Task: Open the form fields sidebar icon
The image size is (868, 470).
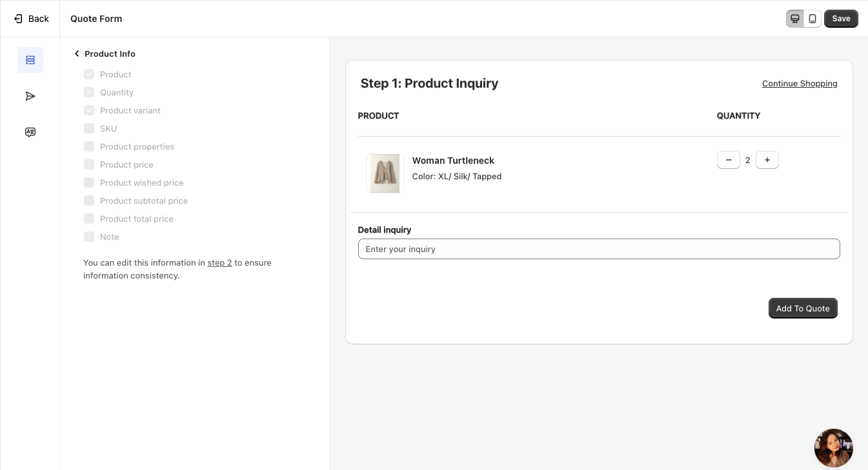Action: tap(30, 60)
